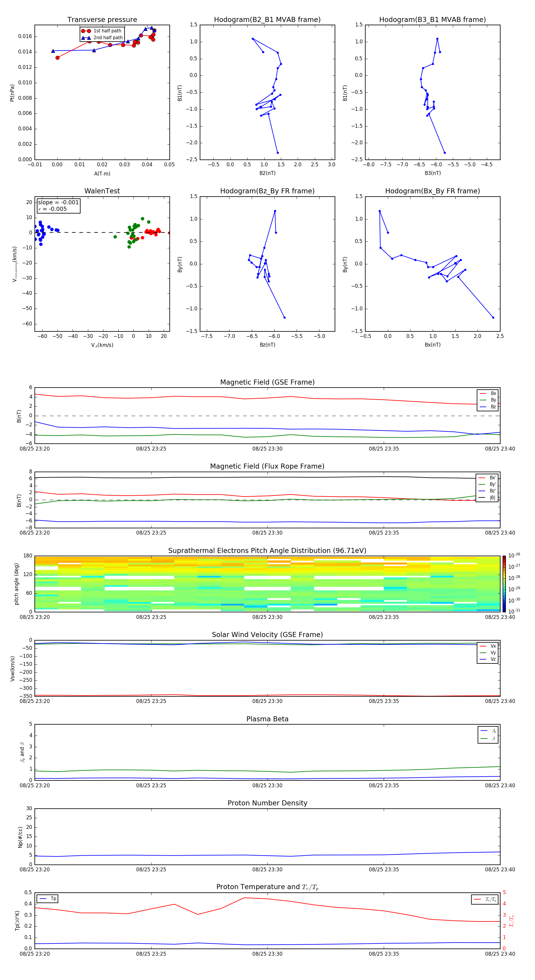Click the "Hodogram(B3_B1 MVAB frame)" title
Viewport: 535px width, 980px height.
point(432,20)
